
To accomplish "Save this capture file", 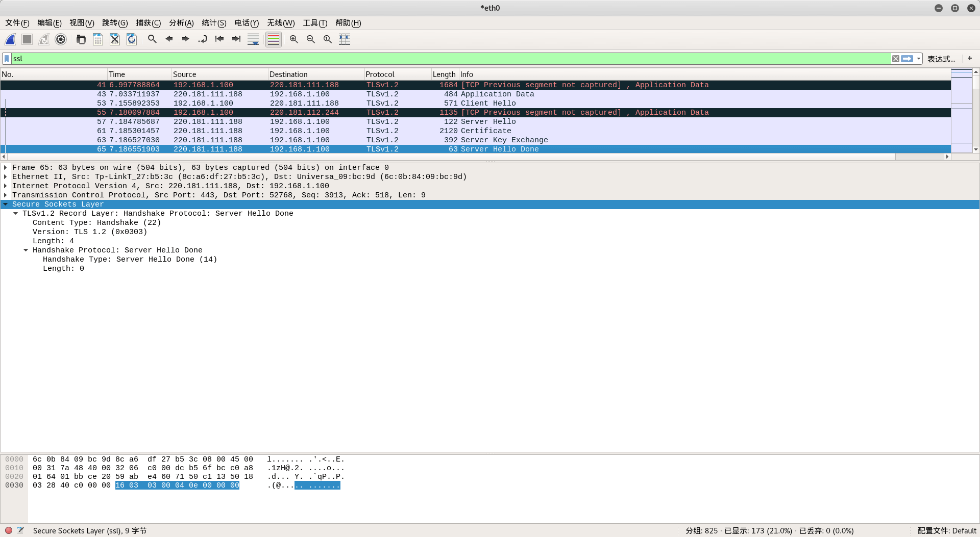I will pos(98,39).
